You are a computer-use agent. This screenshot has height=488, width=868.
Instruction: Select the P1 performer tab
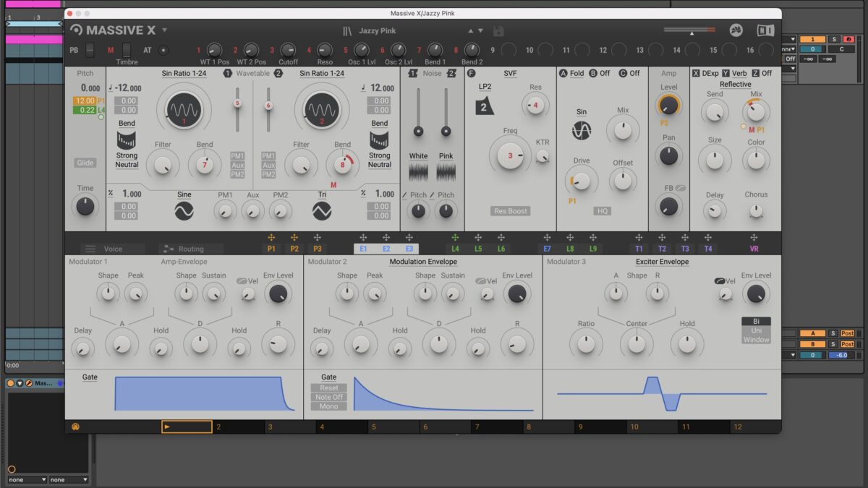pyautogui.click(x=271, y=249)
